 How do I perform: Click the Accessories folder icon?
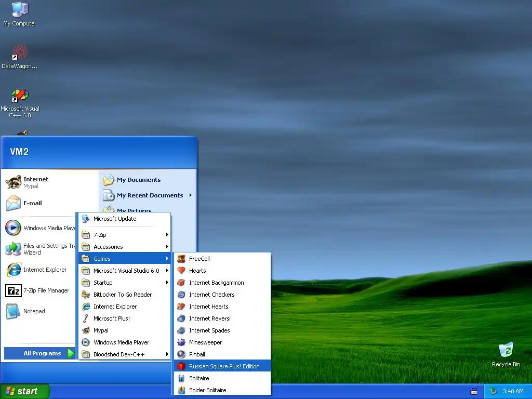click(x=86, y=247)
